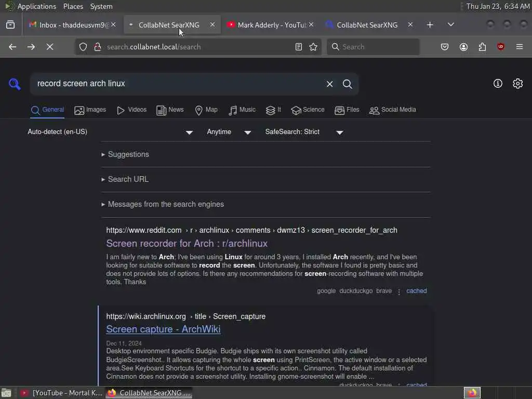This screenshot has height=399, width=532.
Task: Open the SearXNG about info icon
Action: (498, 84)
